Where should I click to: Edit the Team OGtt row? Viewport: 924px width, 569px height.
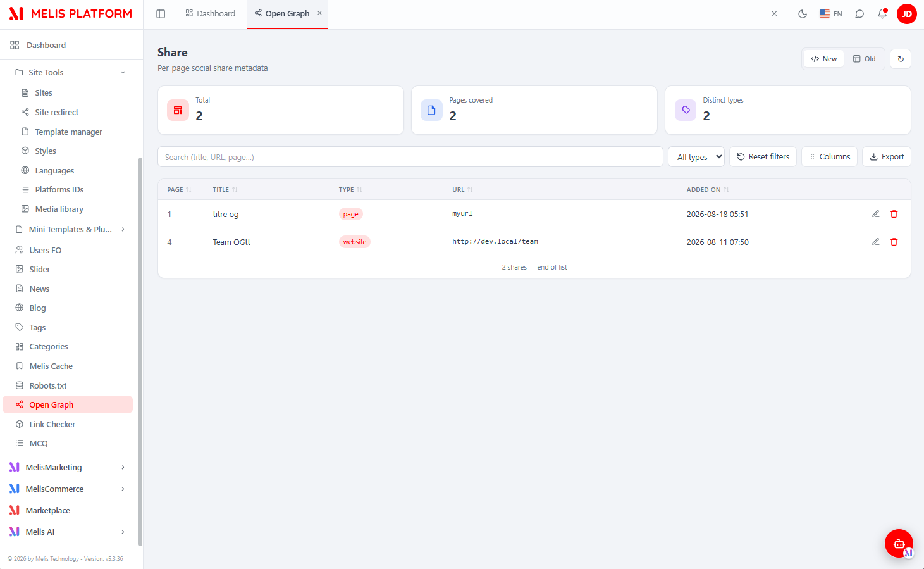tap(876, 242)
